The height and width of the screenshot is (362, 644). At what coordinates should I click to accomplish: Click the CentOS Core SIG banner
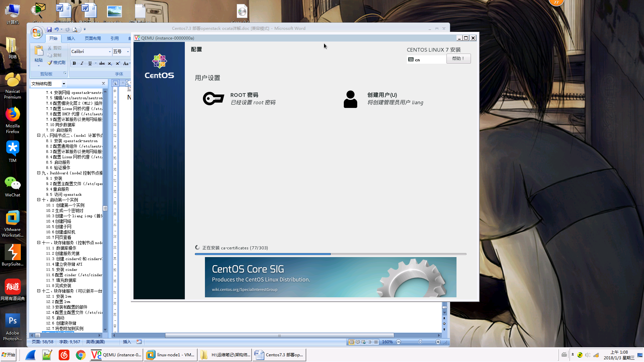pyautogui.click(x=330, y=277)
